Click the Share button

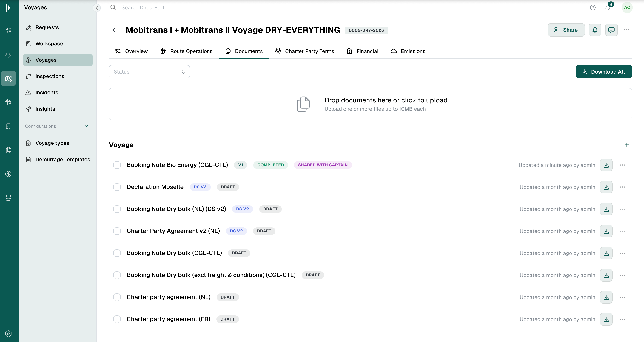point(566,30)
